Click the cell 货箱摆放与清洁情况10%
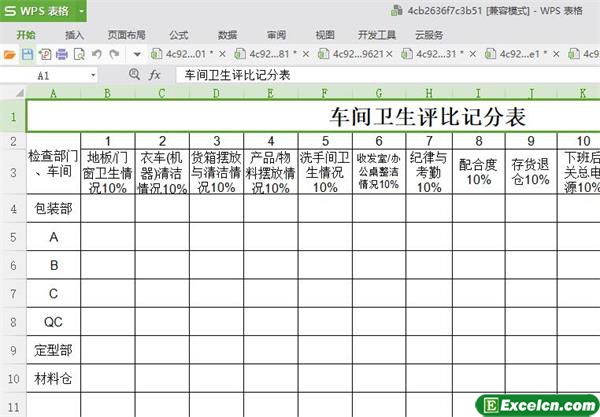 [x=216, y=172]
